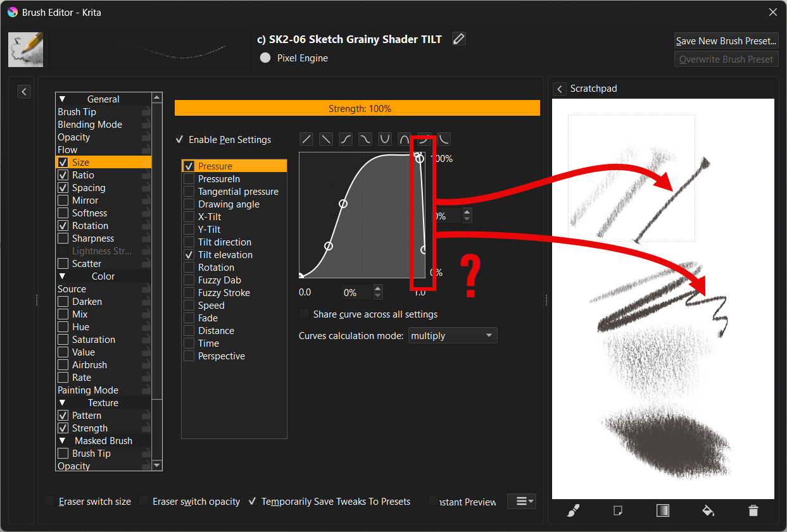Screen dimensions: 787x532
Task: Toggle the presets panel left arrow
Action: [x=23, y=92]
